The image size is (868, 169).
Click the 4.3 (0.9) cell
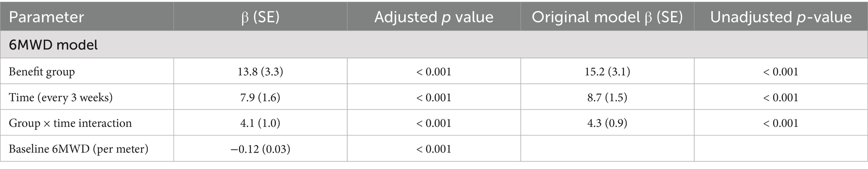coord(607,123)
